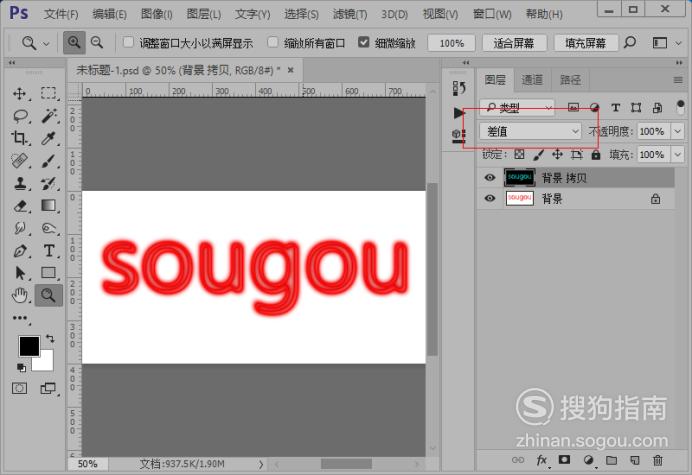This screenshot has width=692, height=475.
Task: Switch to the 通道 tab
Action: 532,80
